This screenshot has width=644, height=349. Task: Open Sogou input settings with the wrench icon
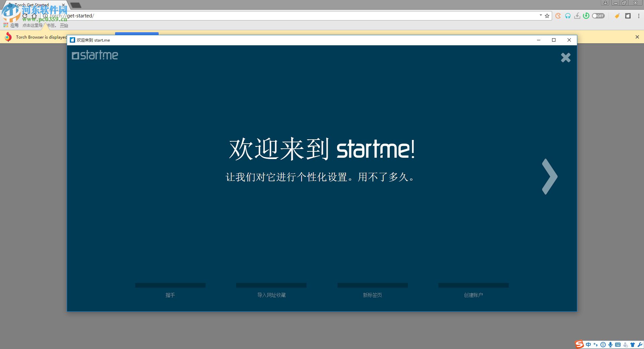[640, 344]
